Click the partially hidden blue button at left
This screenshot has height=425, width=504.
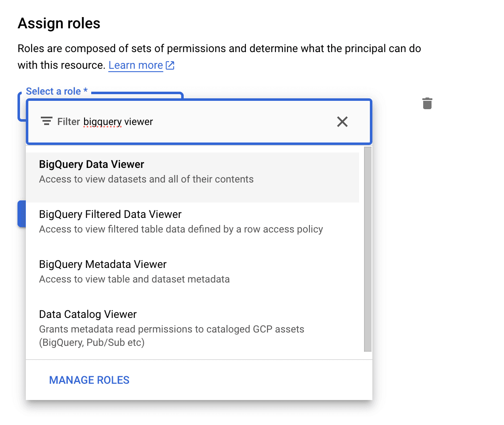pos(22,214)
